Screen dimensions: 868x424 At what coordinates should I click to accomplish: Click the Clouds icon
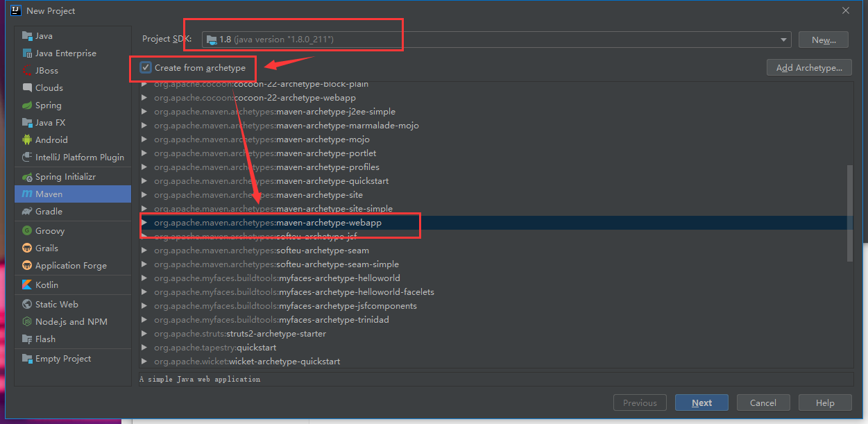[x=27, y=88]
